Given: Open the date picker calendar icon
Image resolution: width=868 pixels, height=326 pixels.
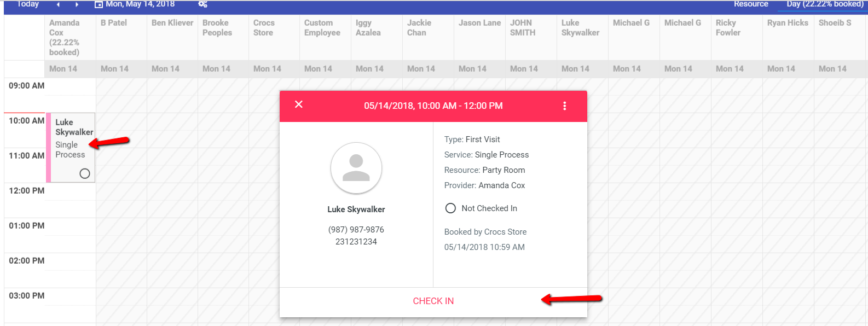Looking at the screenshot, I should pos(99,4).
